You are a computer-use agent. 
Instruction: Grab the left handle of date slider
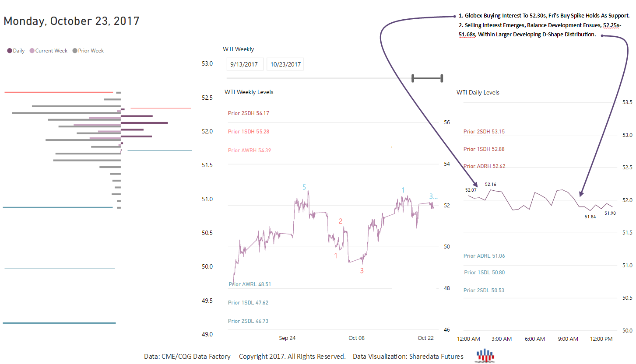(413, 78)
